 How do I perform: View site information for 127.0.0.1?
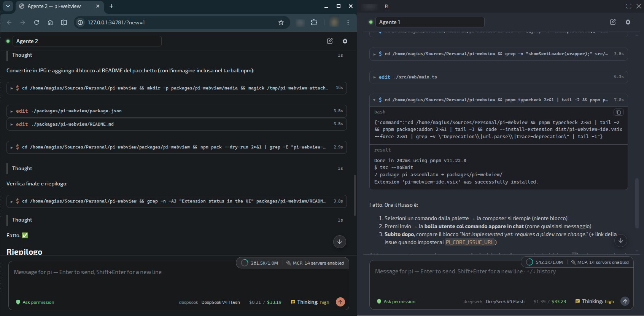(x=80, y=22)
